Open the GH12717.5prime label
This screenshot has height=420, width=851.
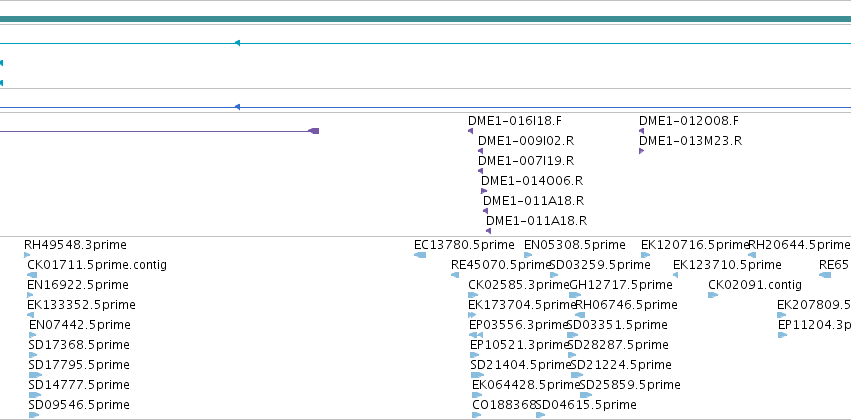click(621, 285)
